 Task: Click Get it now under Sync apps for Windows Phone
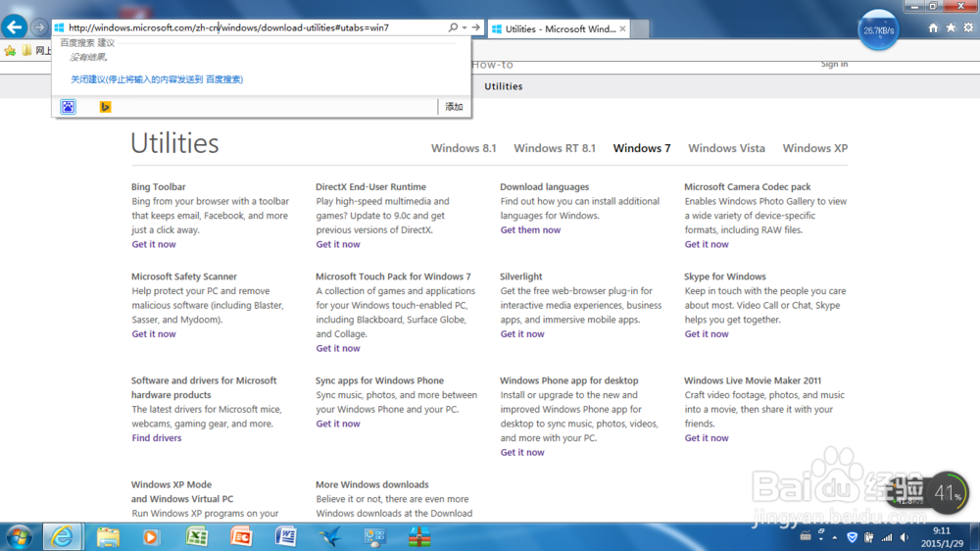[x=338, y=424]
